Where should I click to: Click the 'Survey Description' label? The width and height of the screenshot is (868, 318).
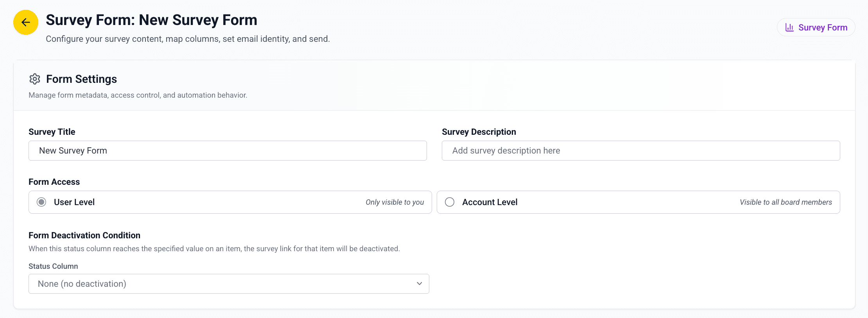point(479,132)
